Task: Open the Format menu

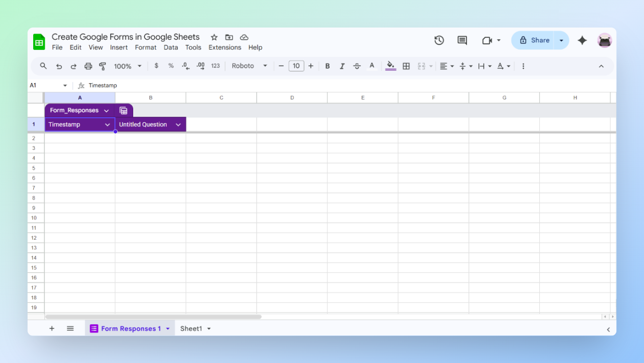Action: 145,47
